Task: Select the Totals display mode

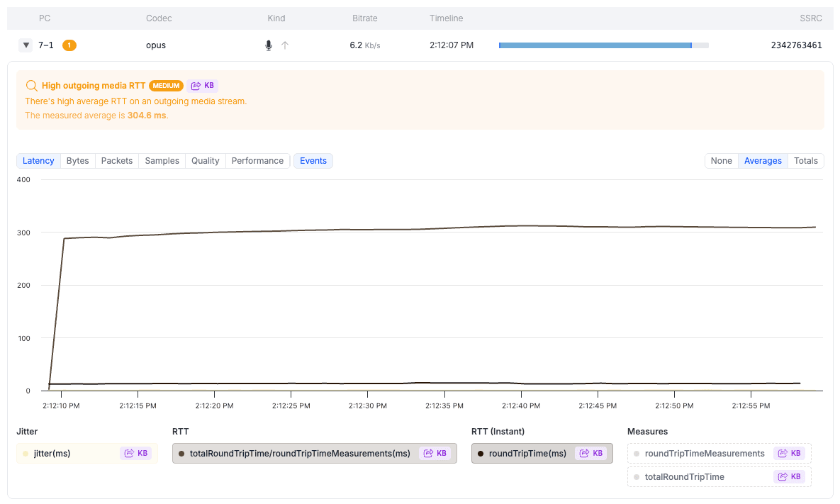Action: (x=805, y=161)
